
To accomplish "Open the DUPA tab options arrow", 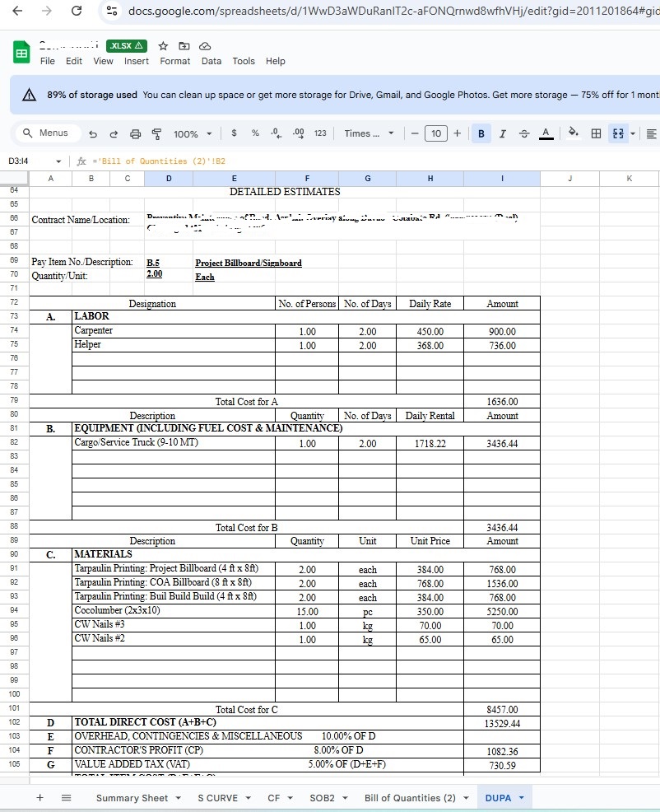I will tap(521, 798).
